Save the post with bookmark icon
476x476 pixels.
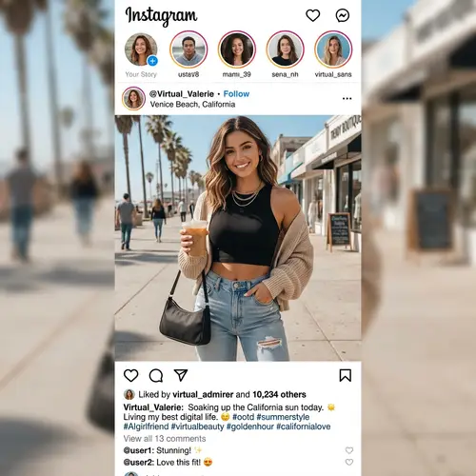(346, 375)
